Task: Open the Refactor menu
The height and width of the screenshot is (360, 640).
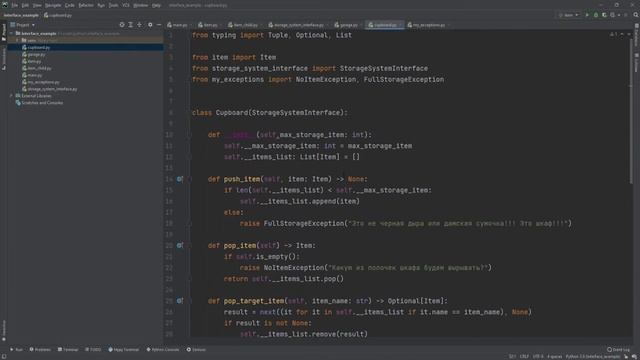Action: (x=86, y=5)
